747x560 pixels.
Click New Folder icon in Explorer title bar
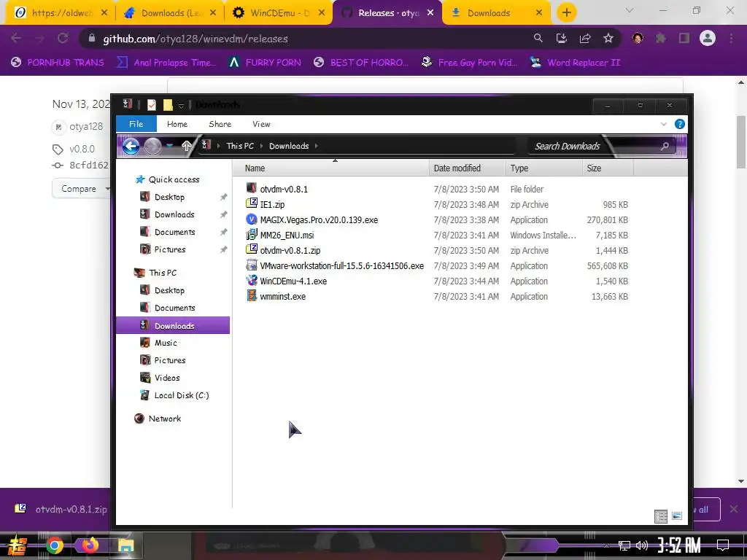168,105
